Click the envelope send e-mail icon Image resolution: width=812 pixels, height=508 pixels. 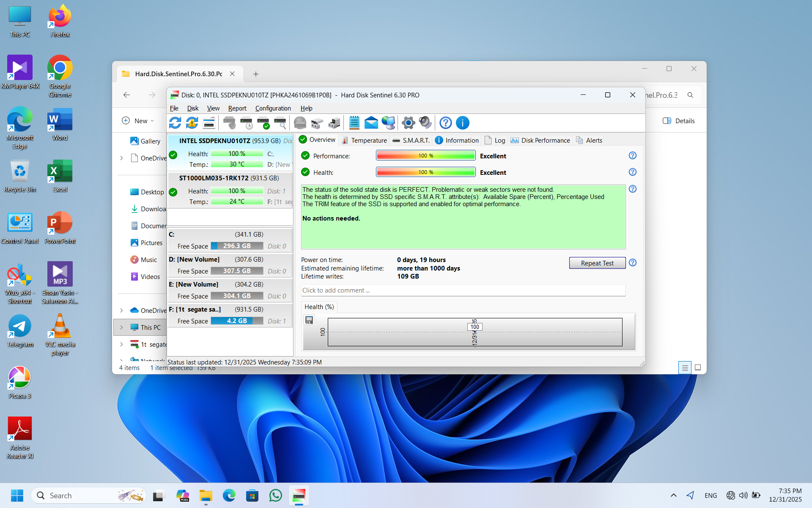point(371,123)
